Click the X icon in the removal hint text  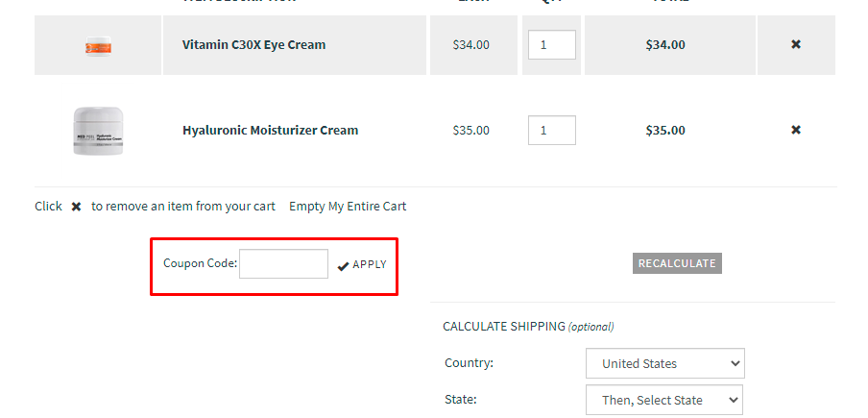(76, 207)
